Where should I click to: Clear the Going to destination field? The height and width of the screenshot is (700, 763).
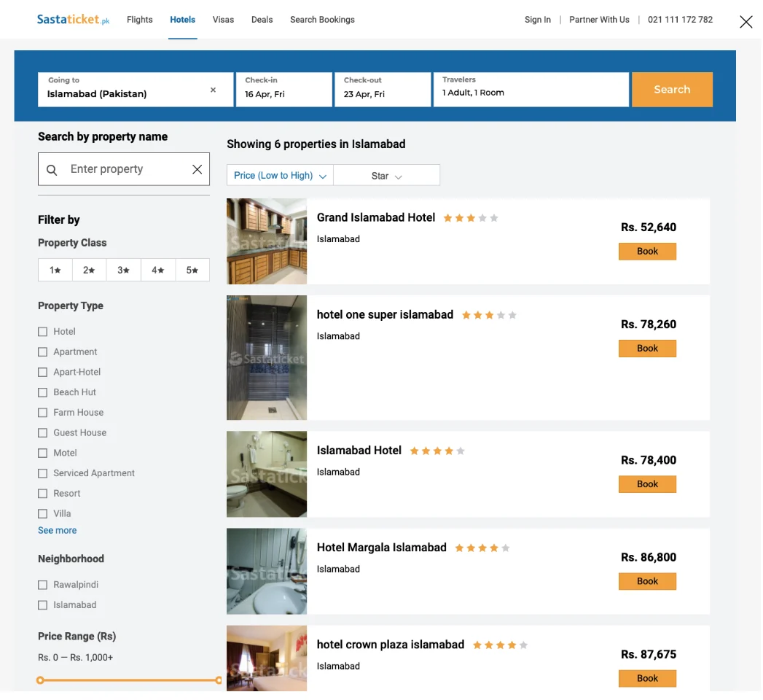[x=213, y=90]
